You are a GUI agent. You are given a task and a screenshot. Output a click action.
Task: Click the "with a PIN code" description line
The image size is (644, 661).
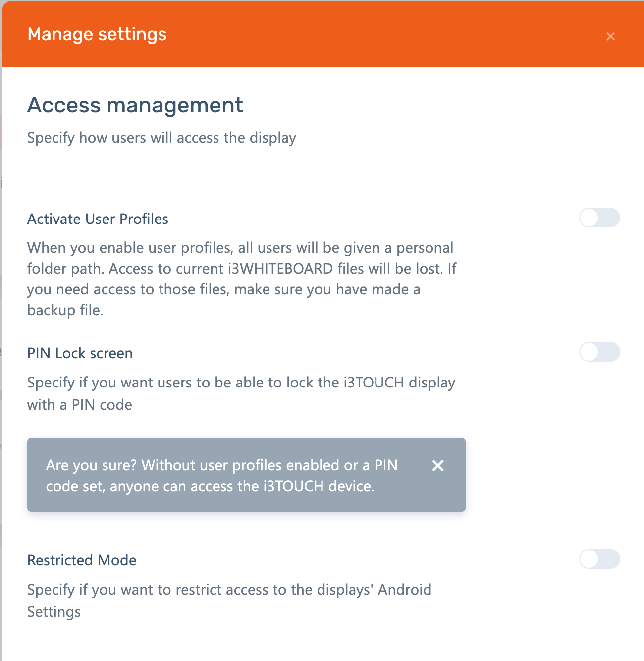(80, 405)
